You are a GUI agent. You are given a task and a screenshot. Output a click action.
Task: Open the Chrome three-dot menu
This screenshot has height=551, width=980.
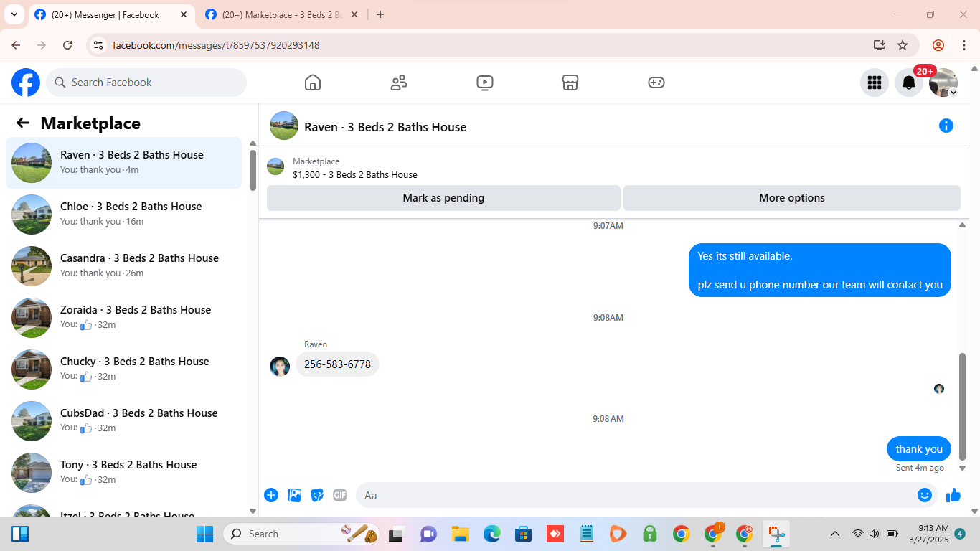coord(964,45)
